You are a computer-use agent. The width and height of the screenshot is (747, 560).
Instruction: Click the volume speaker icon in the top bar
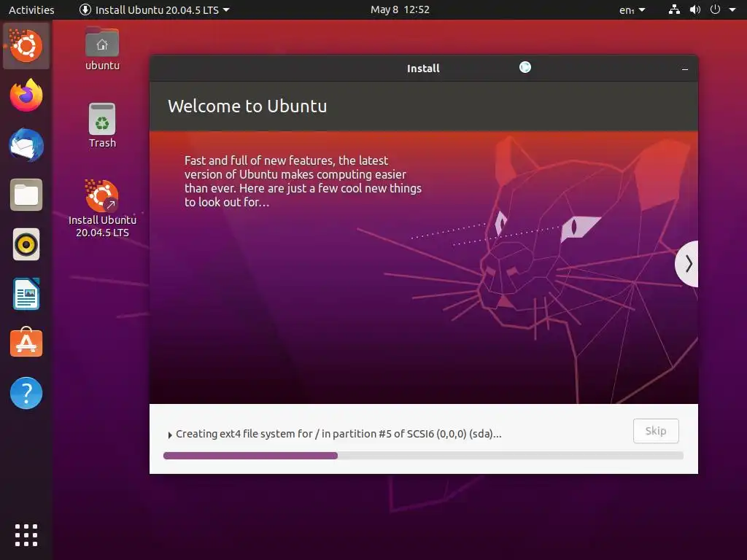click(x=695, y=9)
